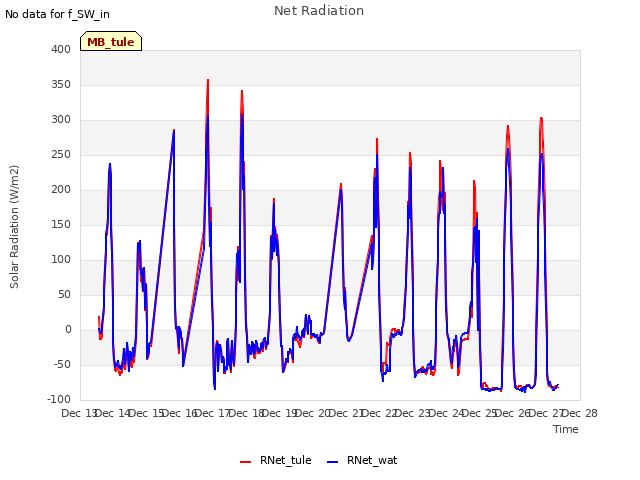Click the 50 y-axis tick label
Viewport: 640px width, 480px height.
64,295
